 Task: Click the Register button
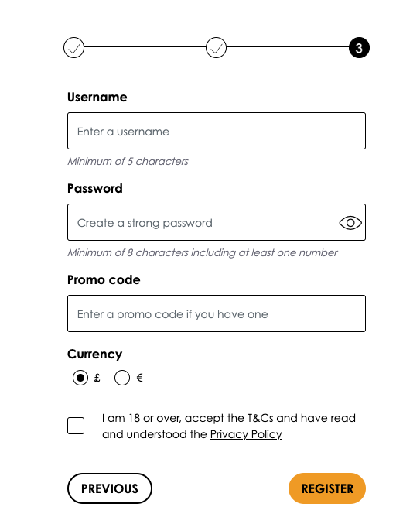327,488
